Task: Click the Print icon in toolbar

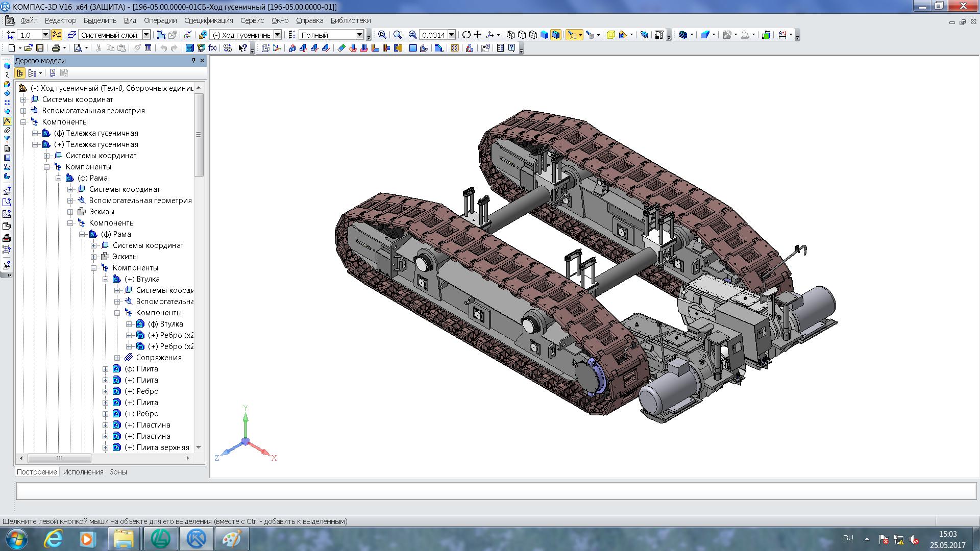Action: (x=56, y=48)
